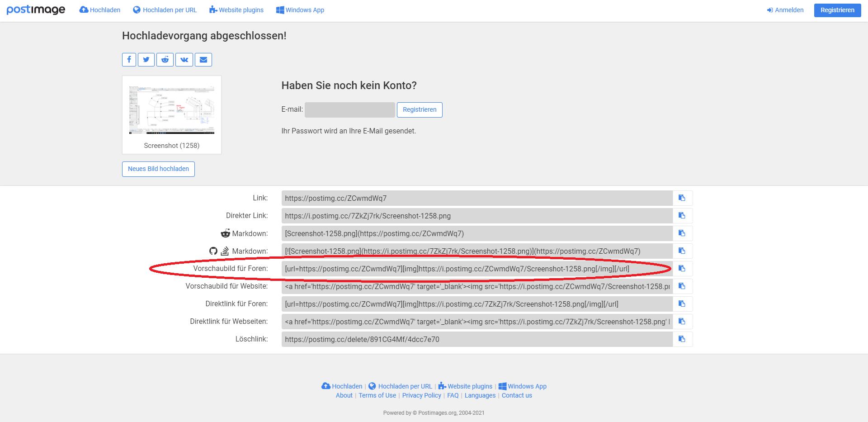Viewport: 868px width, 422px height.
Task: Open the Terms of Use footer link
Action: pos(377,395)
